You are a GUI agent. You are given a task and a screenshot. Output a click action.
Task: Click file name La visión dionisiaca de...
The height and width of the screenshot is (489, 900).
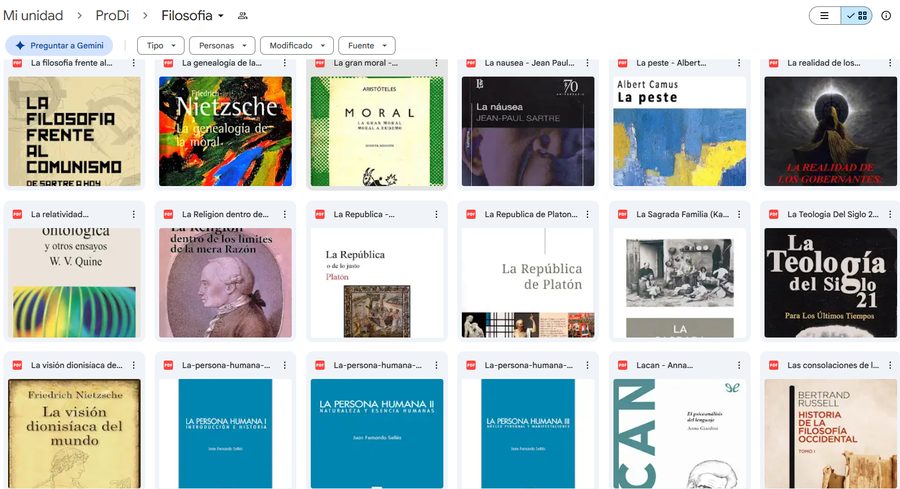(x=76, y=365)
